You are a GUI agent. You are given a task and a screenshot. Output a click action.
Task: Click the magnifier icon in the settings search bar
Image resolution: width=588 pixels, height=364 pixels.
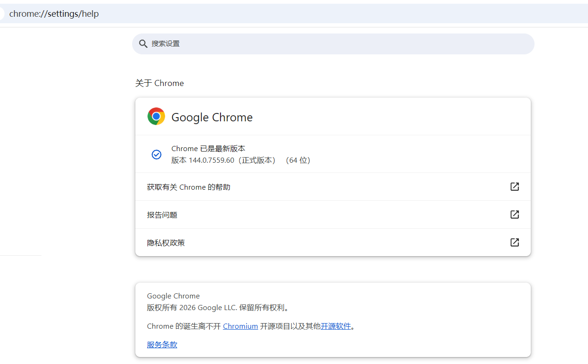click(x=143, y=44)
